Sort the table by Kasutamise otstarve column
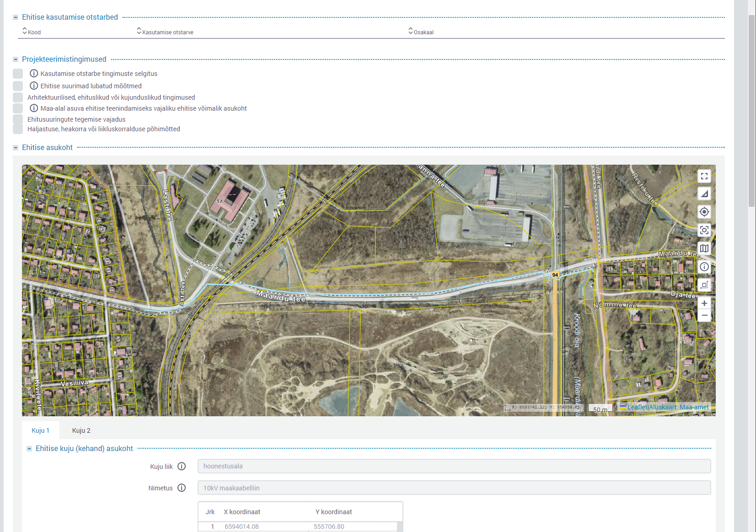The width and height of the screenshot is (756, 532). (x=167, y=32)
